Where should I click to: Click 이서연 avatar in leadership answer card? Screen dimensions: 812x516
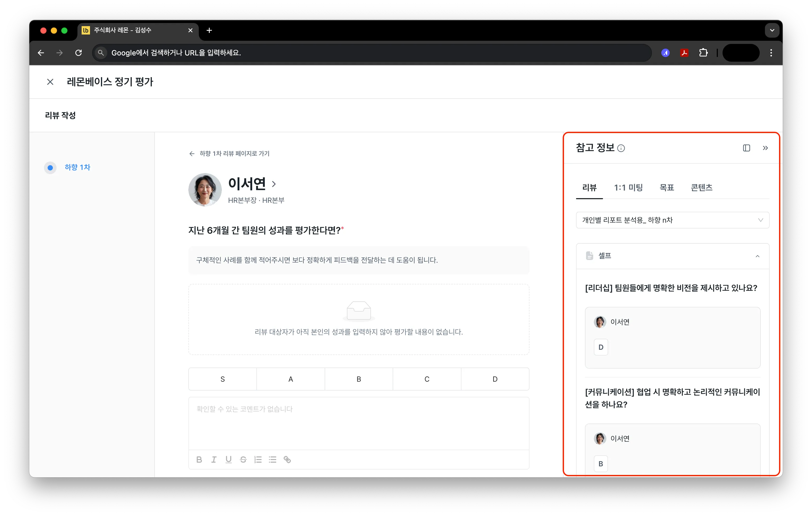(x=600, y=322)
